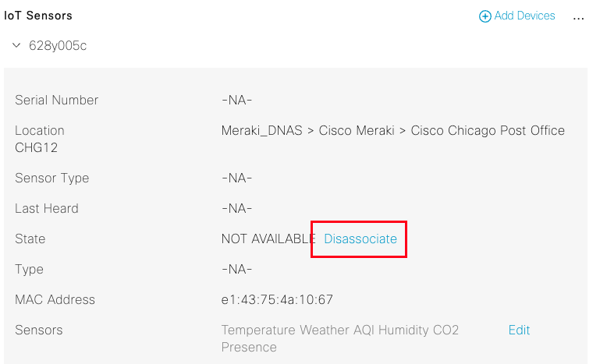The width and height of the screenshot is (600, 364).
Task: Click the Serial Number field label
Action: (57, 100)
